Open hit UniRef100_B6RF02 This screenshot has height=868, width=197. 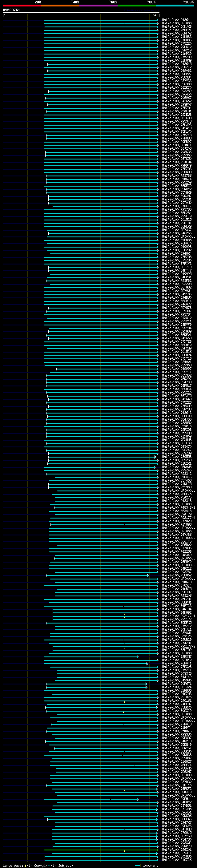pyautogui.click(x=177, y=33)
